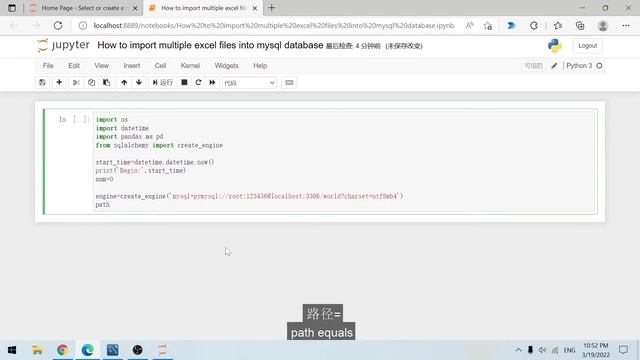
Task: Insert a cell below with the plus icon
Action: 59,82
